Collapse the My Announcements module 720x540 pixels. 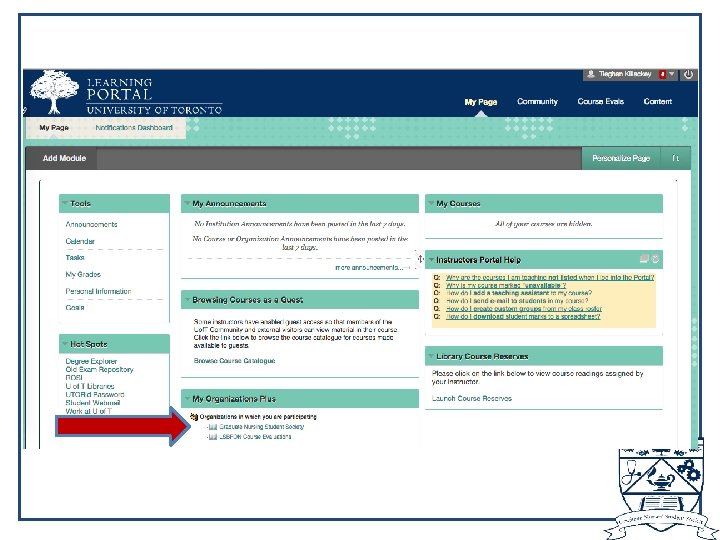pos(187,202)
